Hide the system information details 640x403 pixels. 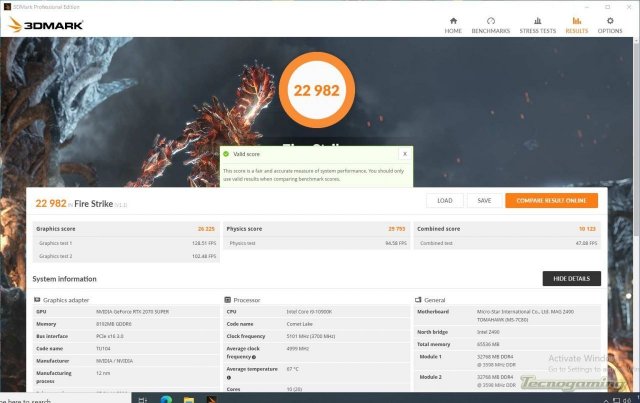(571, 278)
